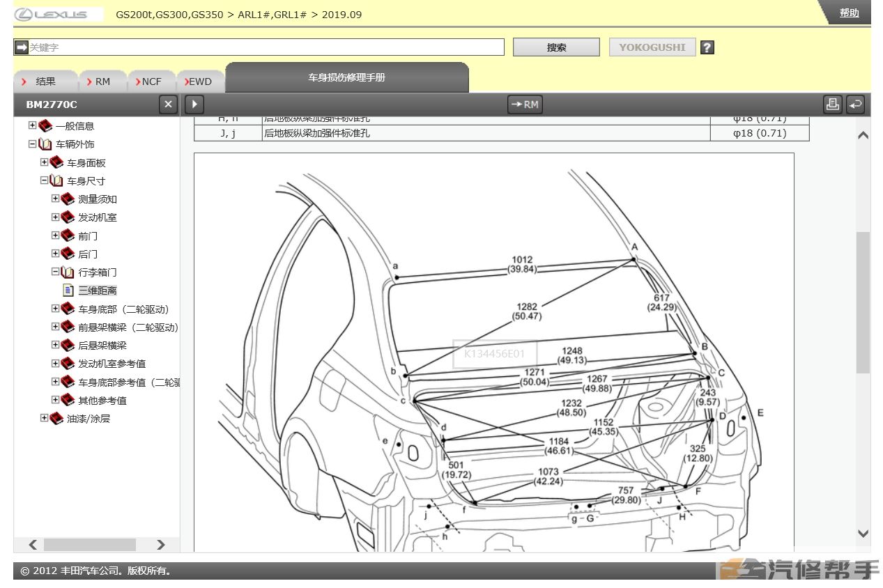Collapse the 车辆外饰 tree node

[32, 144]
